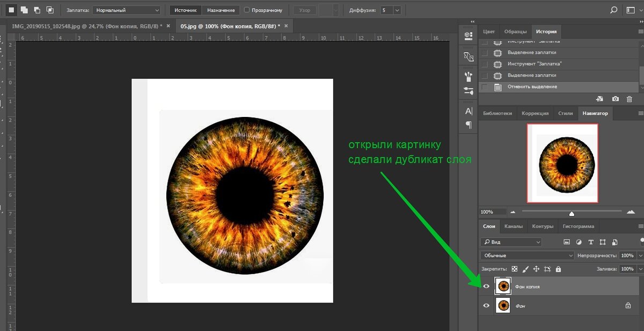Click the Назначение button

click(221, 10)
